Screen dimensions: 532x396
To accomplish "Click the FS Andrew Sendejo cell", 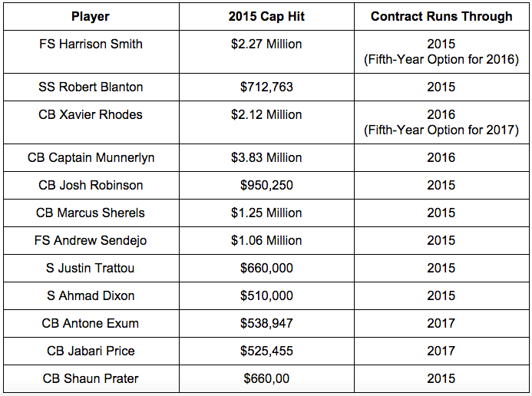I will click(x=91, y=240).
